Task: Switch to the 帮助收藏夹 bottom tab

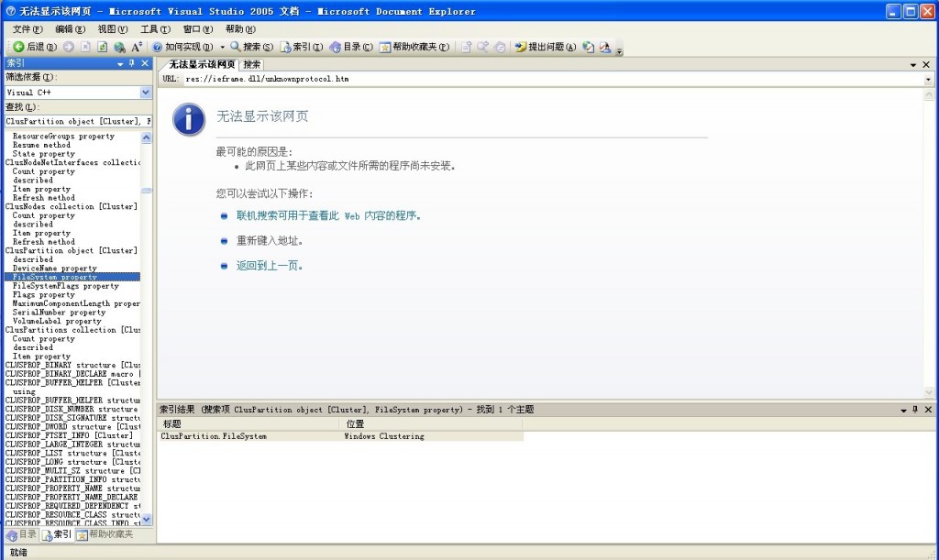Action: [105, 534]
